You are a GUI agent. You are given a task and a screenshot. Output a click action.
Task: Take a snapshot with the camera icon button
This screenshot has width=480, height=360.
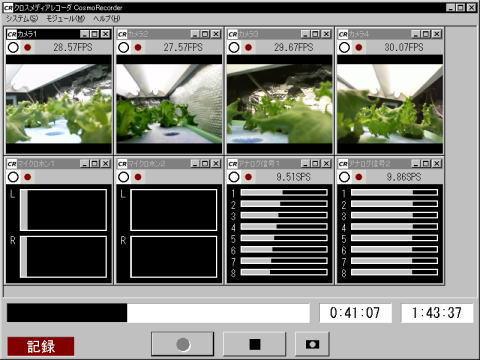[x=312, y=344]
